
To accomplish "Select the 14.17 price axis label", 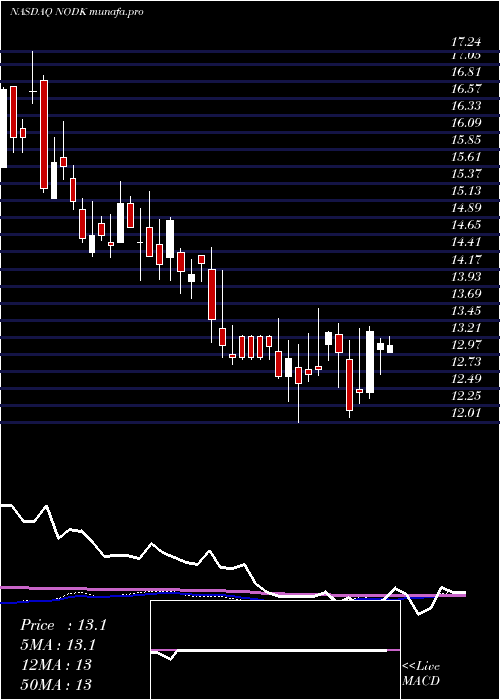I will click(466, 259).
